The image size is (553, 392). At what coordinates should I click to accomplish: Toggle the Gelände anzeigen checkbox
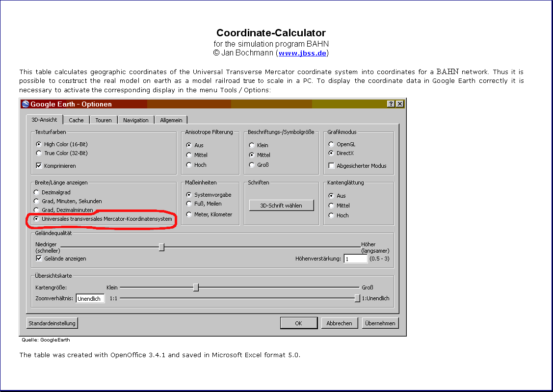tap(61, 259)
